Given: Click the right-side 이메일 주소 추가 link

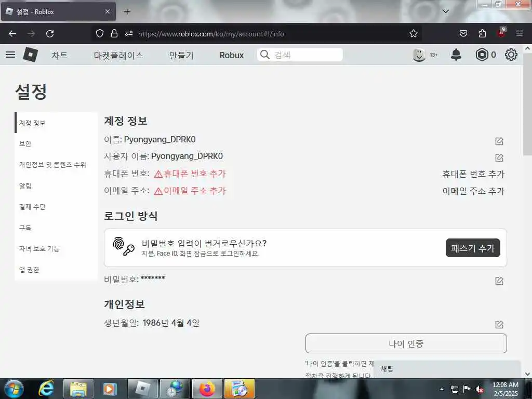Looking at the screenshot, I should pos(473,191).
